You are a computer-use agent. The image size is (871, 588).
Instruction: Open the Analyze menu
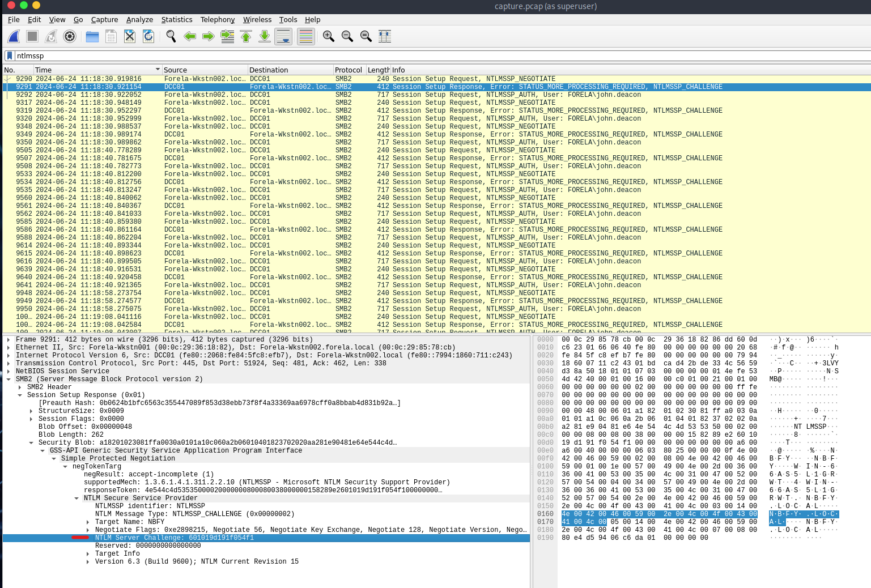coord(139,19)
